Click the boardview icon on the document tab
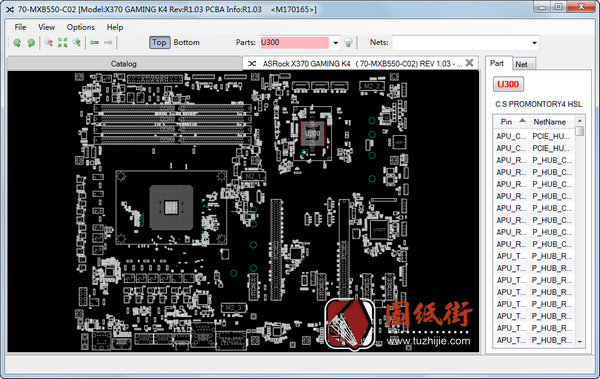 pos(252,64)
